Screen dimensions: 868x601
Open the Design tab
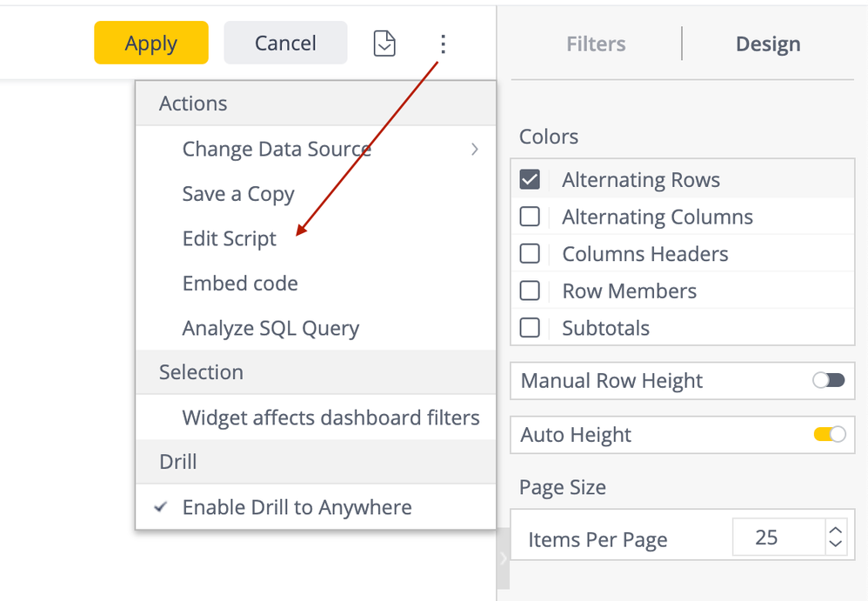click(768, 44)
